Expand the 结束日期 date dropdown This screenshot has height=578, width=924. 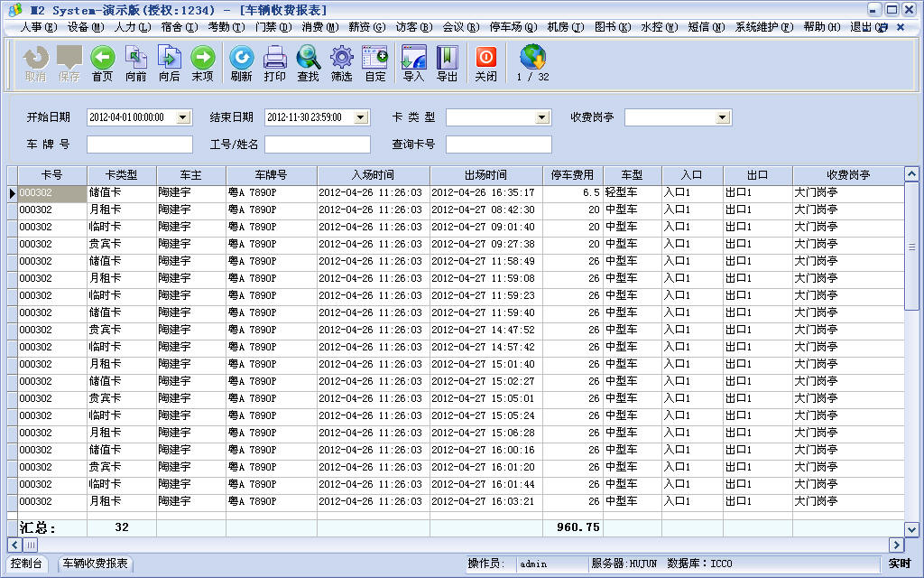[x=362, y=117]
